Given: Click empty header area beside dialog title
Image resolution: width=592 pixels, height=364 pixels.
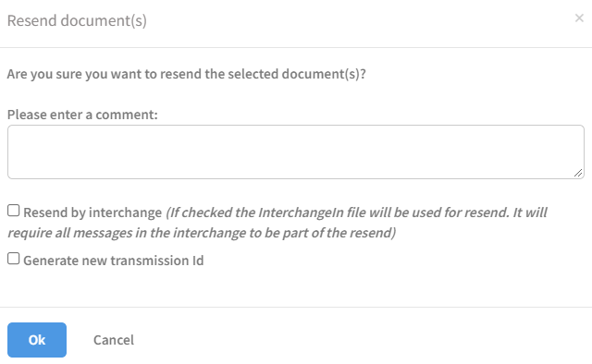Looking at the screenshot, I should click(359, 20).
